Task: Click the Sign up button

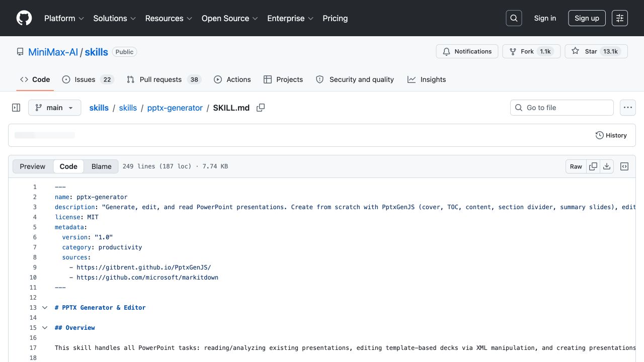Action: (x=587, y=18)
